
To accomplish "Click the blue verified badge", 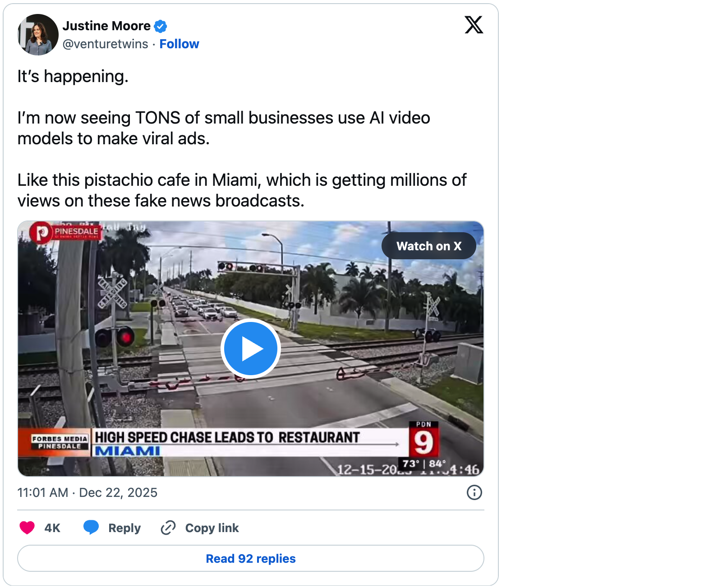I will (160, 27).
